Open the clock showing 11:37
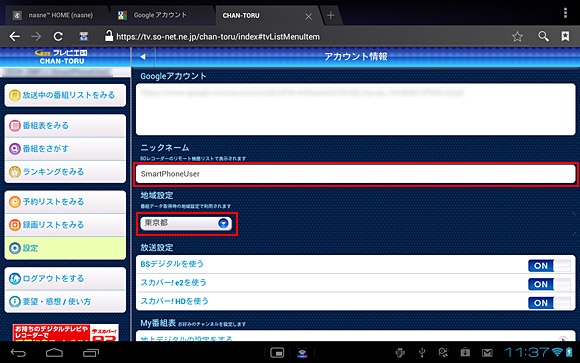The width and height of the screenshot is (580, 363). point(527,352)
